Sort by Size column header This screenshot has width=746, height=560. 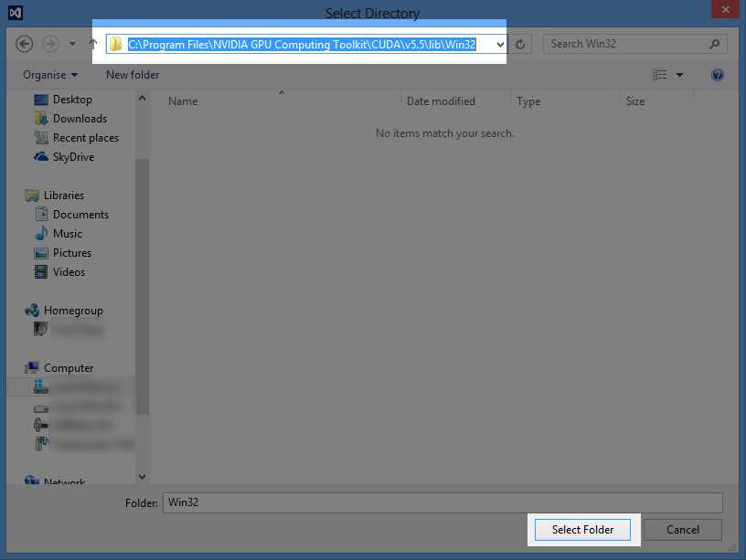click(x=635, y=101)
